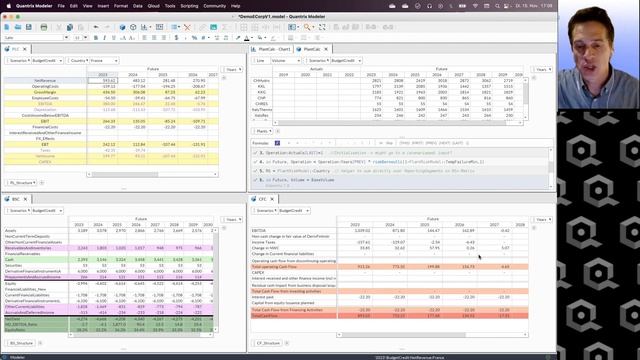640x360 pixels.
Task: Open the Insert menu
Action: [x=103, y=6]
